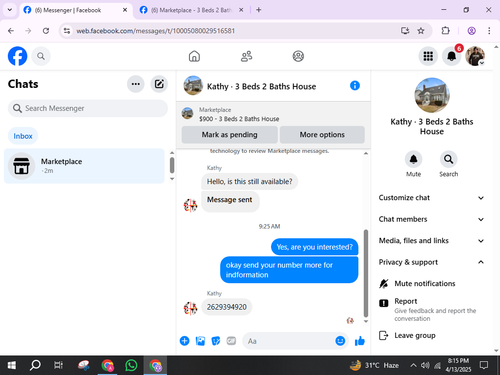Reload the page with refresh icon
This screenshot has height=375, width=500.
tap(46, 31)
